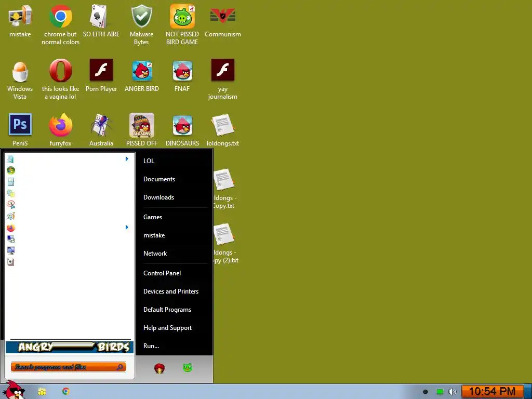This screenshot has width=532, height=399.
Task: Open the volume speaker tray icon
Action: click(x=453, y=392)
